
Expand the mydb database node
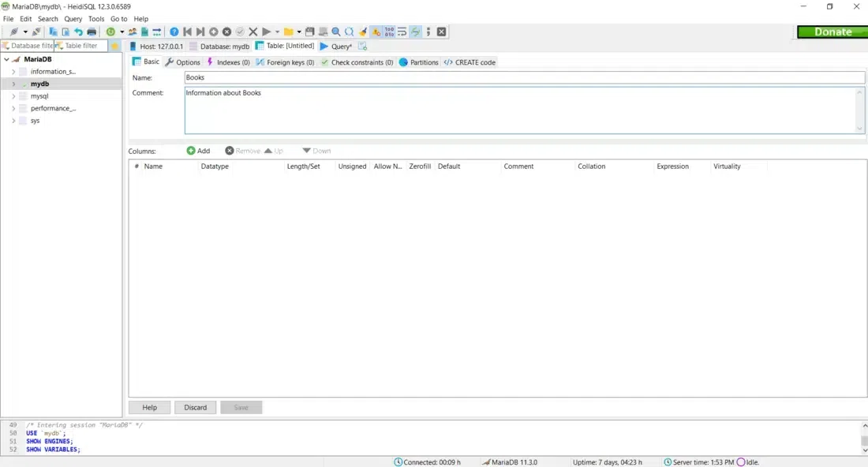tap(13, 84)
